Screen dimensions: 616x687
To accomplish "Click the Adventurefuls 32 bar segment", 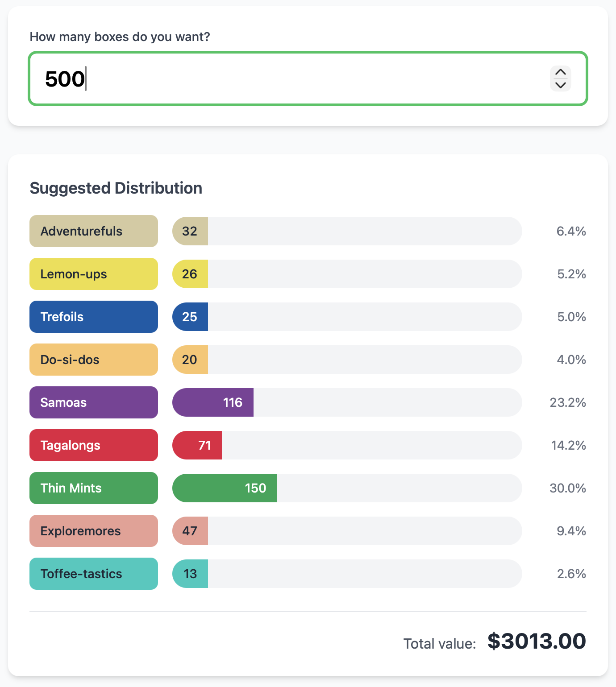I will pos(190,231).
